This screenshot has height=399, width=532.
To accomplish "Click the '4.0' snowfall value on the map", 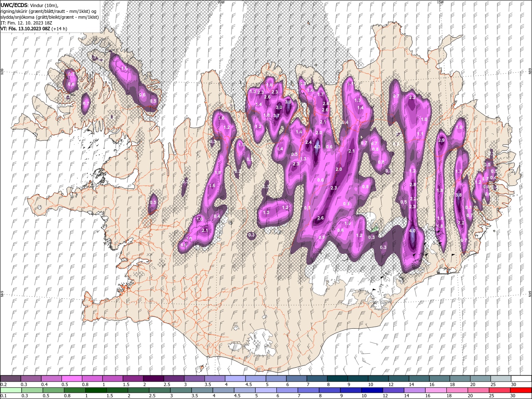I will coord(412,231).
